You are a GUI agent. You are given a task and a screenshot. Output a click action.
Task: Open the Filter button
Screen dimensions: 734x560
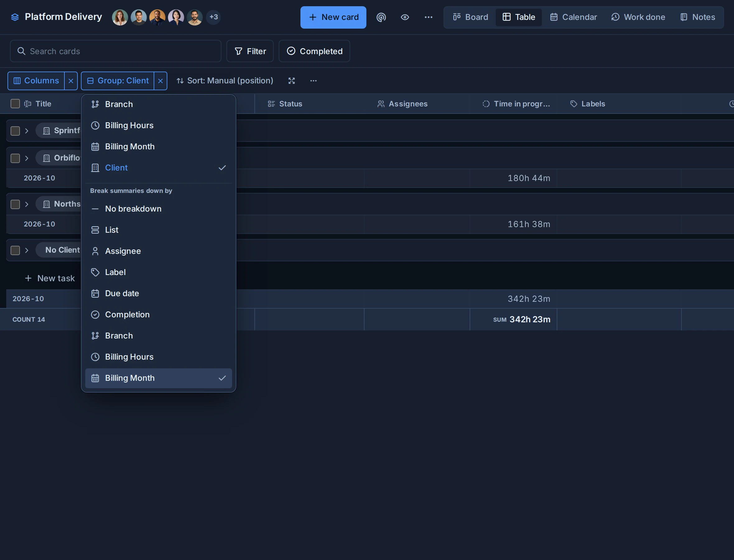tap(250, 51)
